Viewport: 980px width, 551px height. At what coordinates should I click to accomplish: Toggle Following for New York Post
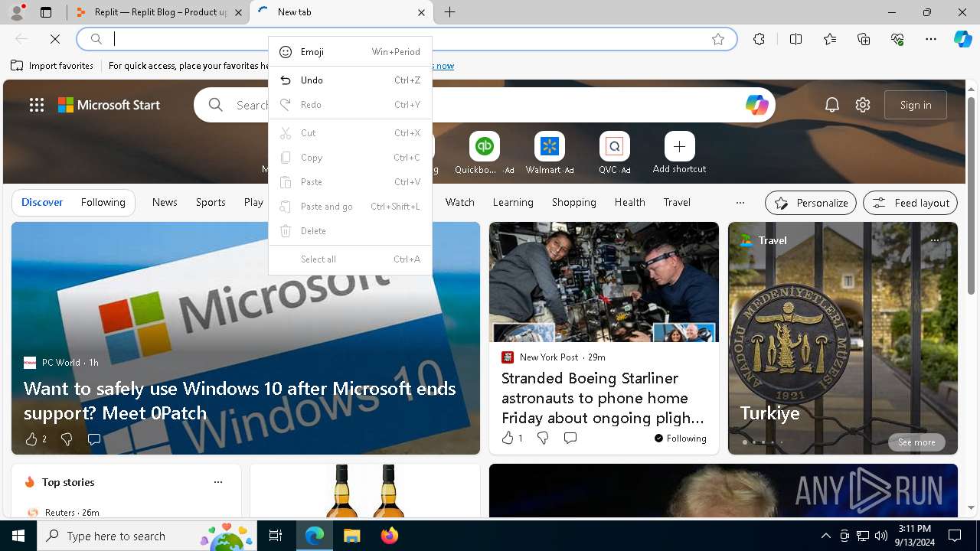(x=680, y=439)
